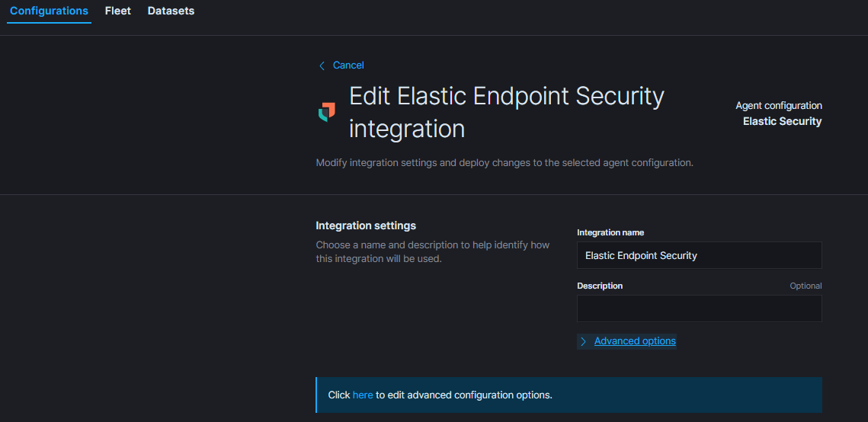The image size is (868, 422).
Task: Click the 'Optional' label above Description field
Action: 806,286
